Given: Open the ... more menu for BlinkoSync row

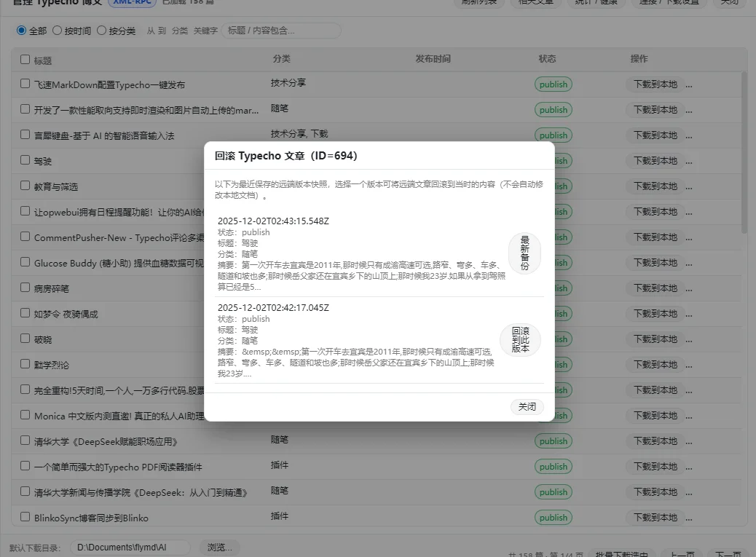Looking at the screenshot, I should click(x=689, y=518).
